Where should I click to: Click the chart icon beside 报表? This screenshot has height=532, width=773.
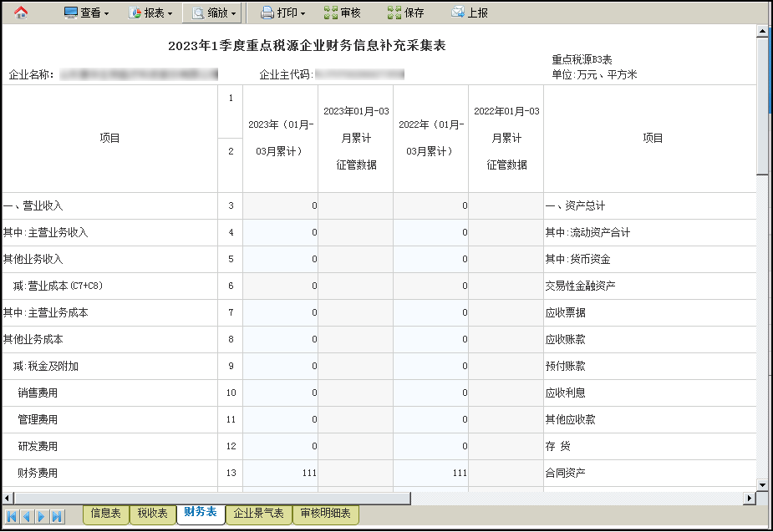coord(135,13)
